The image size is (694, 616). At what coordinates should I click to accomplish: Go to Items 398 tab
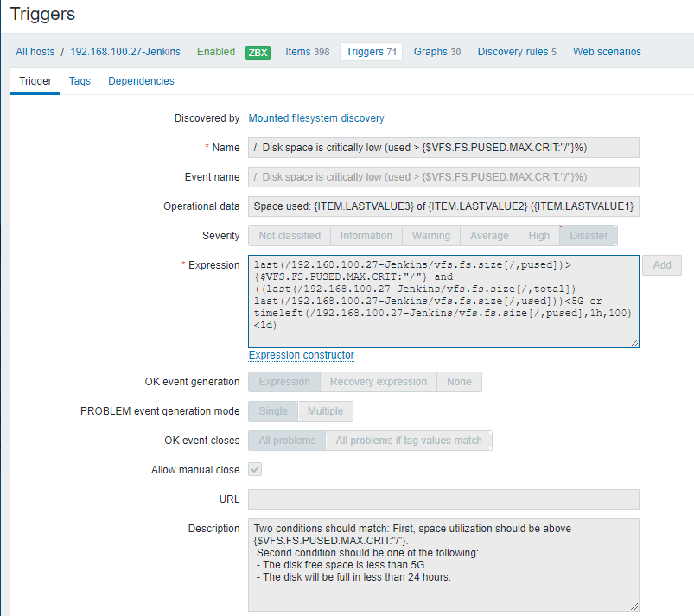[307, 52]
